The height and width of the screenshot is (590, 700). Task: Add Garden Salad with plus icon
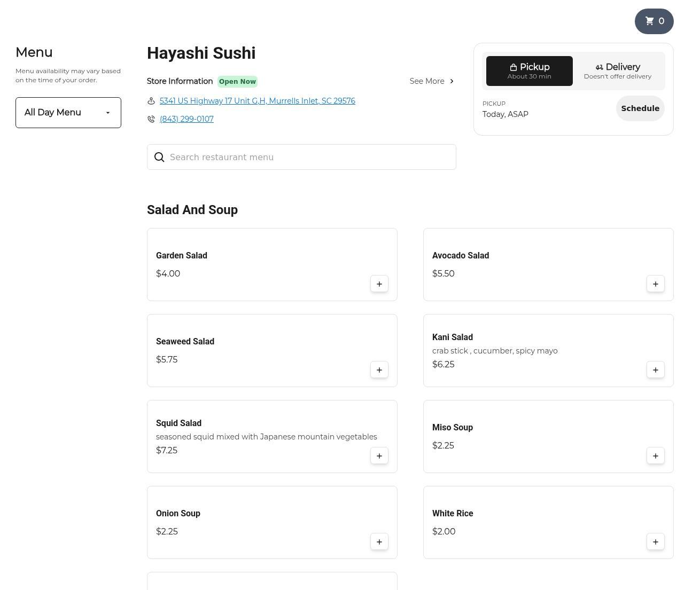pyautogui.click(x=379, y=284)
